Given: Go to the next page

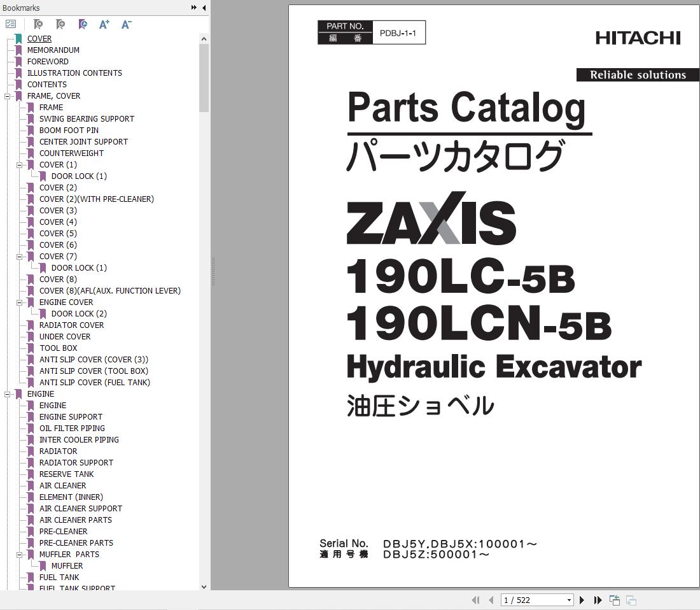Looking at the screenshot, I should (x=582, y=600).
